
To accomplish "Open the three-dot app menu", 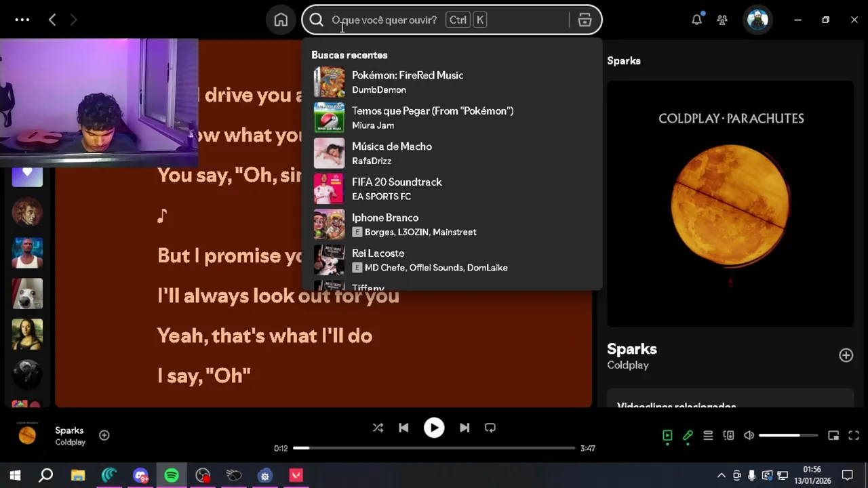I will [x=22, y=20].
